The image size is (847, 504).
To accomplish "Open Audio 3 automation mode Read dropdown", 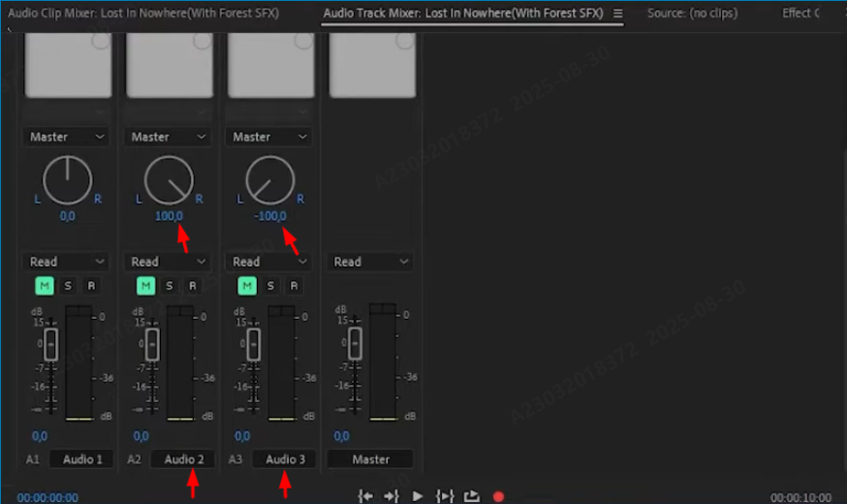I will (268, 262).
